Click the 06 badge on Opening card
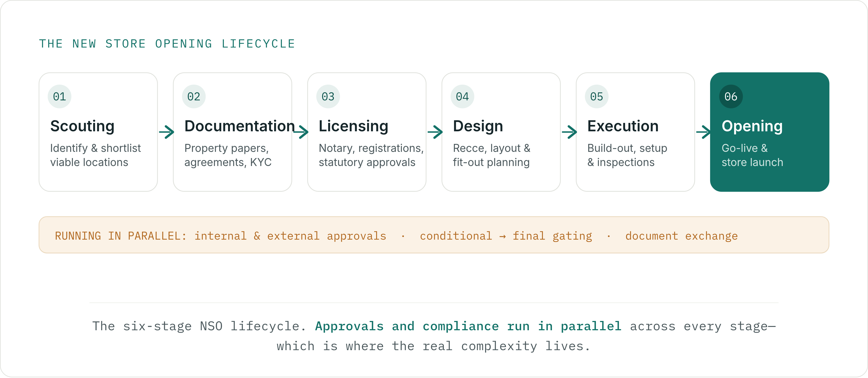 [x=731, y=96]
